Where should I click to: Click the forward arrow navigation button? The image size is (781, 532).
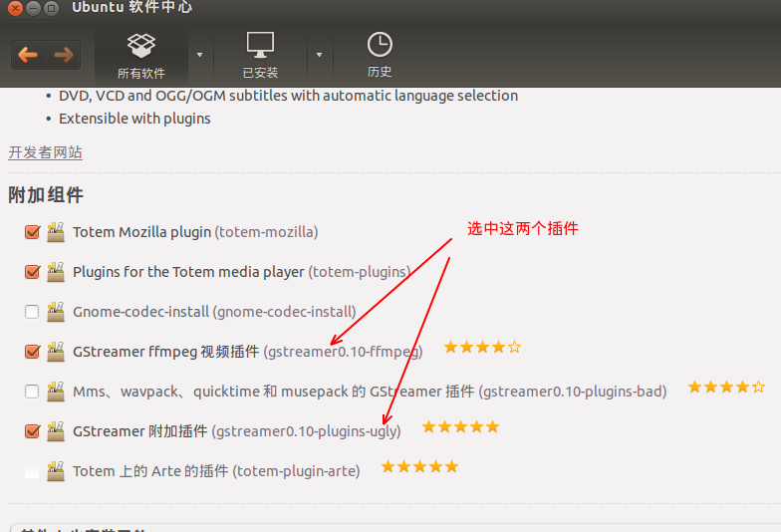point(64,54)
